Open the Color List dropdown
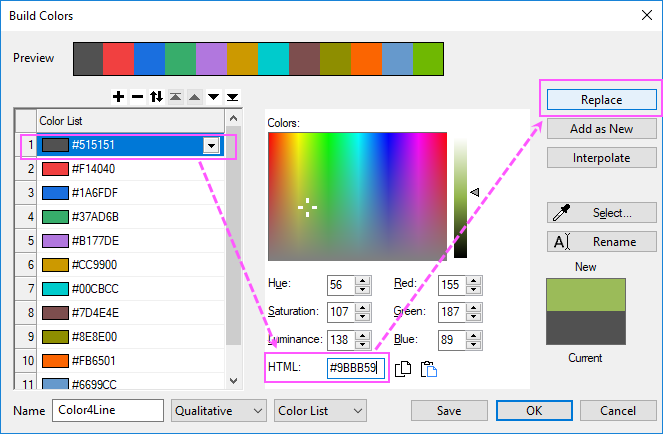The height and width of the screenshot is (434, 663). [x=320, y=411]
